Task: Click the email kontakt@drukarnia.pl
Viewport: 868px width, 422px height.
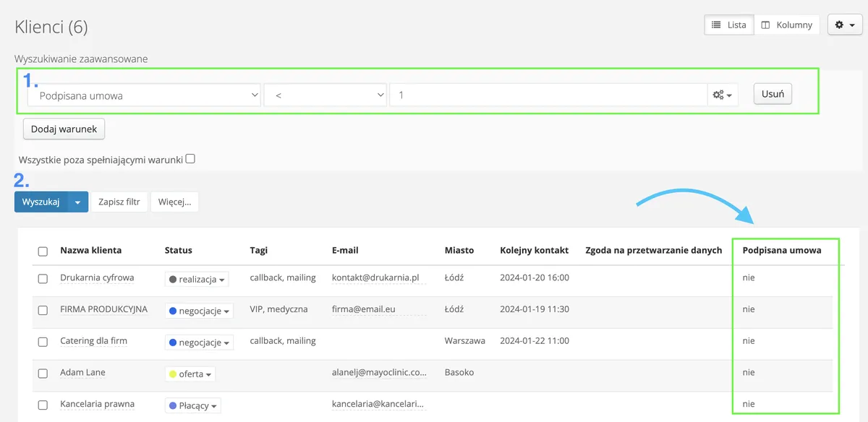Action: coord(375,277)
